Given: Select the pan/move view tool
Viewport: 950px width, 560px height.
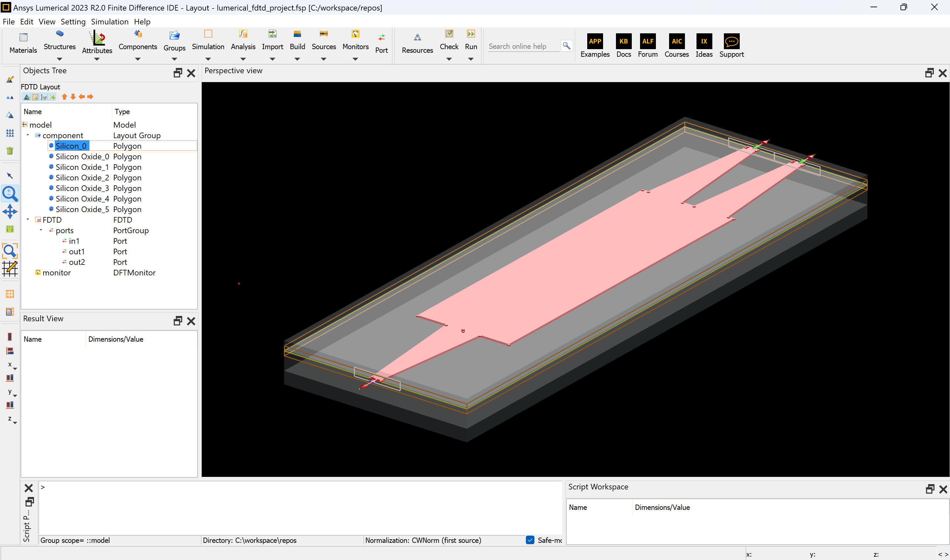Looking at the screenshot, I should click(x=10, y=211).
